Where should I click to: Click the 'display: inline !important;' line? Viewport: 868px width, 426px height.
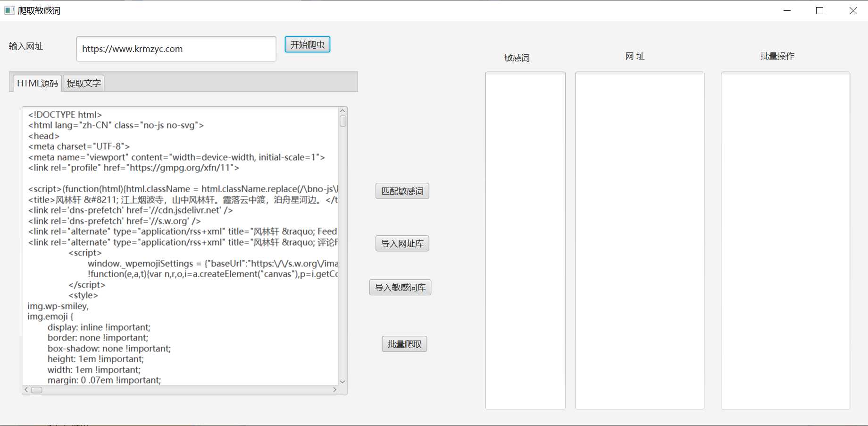tap(99, 327)
